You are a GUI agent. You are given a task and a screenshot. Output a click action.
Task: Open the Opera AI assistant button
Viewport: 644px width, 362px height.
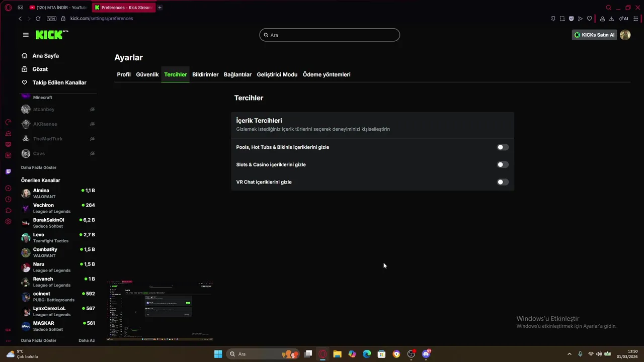click(x=623, y=19)
